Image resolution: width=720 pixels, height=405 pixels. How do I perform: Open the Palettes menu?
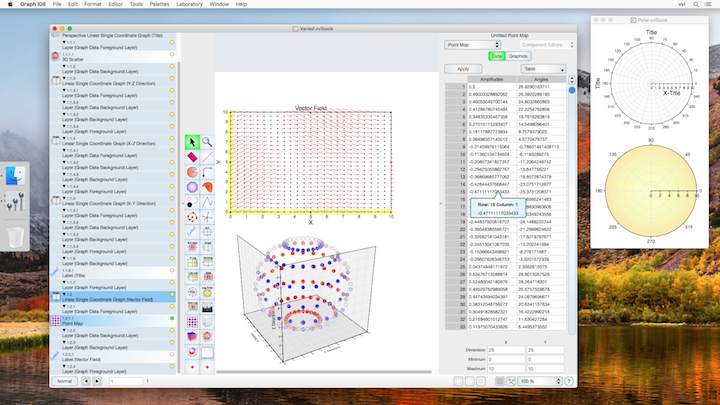pos(159,4)
